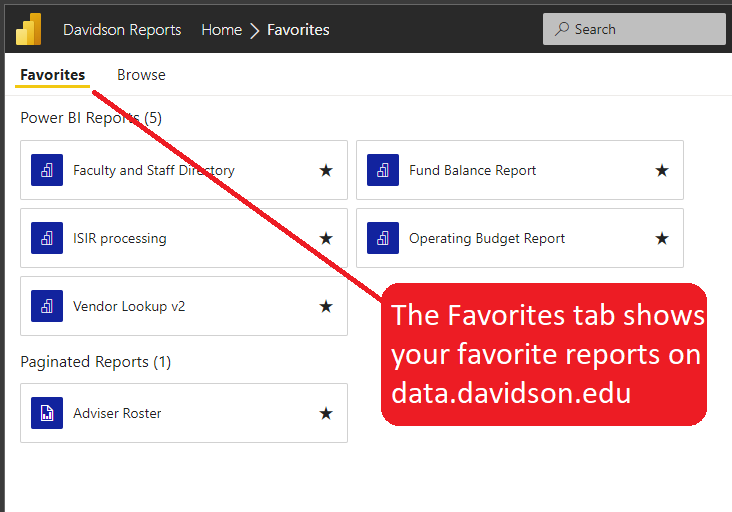Click the Favorites breadcrumb item
The image size is (732, 512).
click(x=298, y=30)
